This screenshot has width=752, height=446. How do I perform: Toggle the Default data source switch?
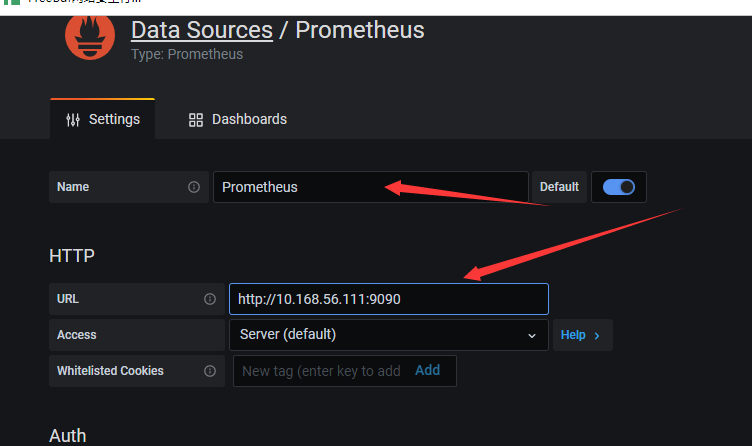point(619,187)
